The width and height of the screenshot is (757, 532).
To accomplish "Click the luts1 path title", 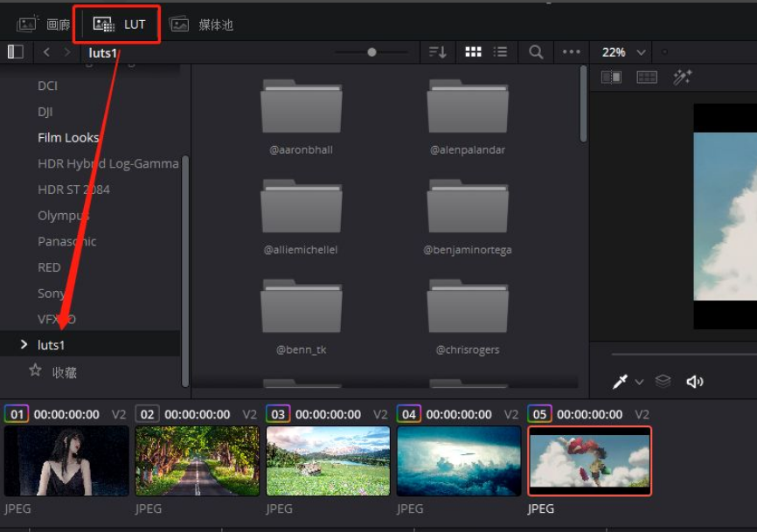I will [x=103, y=52].
